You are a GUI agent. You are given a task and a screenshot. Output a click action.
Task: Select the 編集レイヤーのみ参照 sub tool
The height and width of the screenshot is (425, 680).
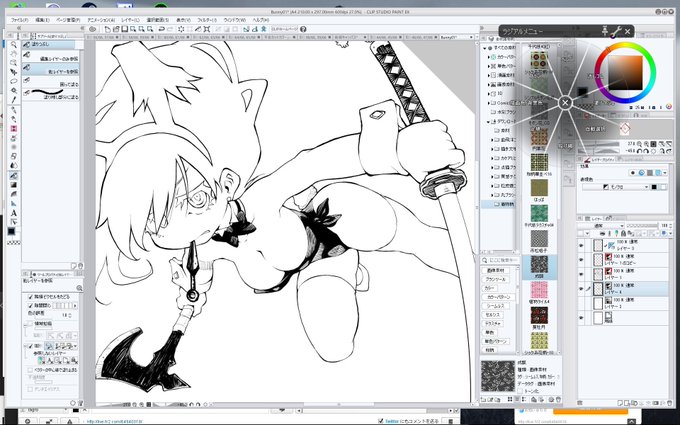[51, 56]
